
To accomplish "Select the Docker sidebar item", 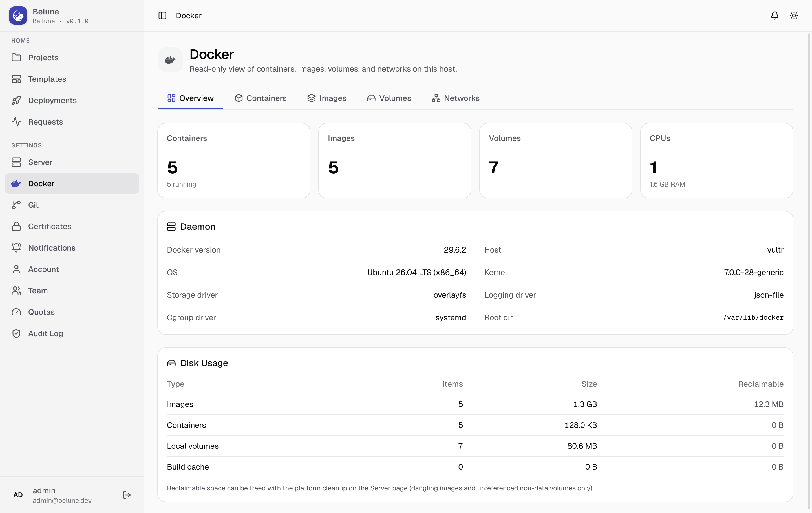I will click(x=72, y=183).
